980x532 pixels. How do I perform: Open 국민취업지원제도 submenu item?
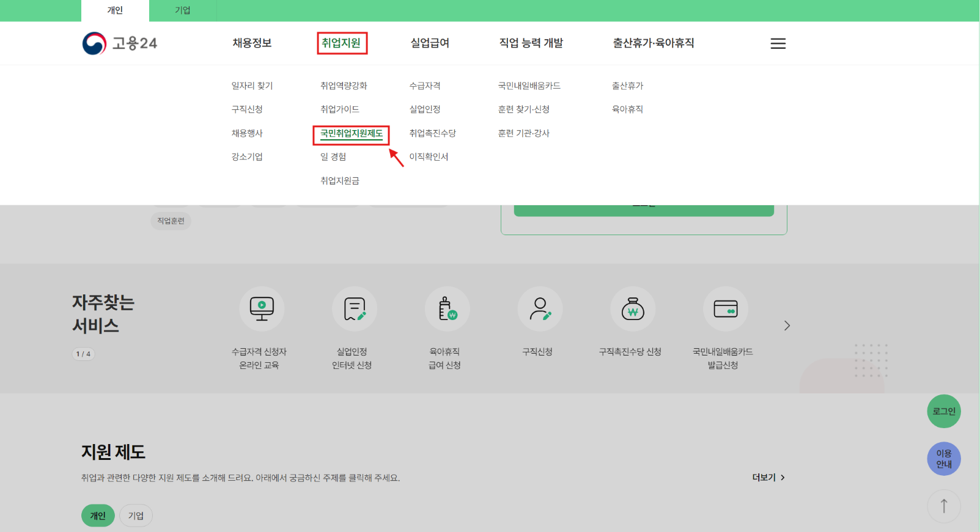[x=352, y=133]
